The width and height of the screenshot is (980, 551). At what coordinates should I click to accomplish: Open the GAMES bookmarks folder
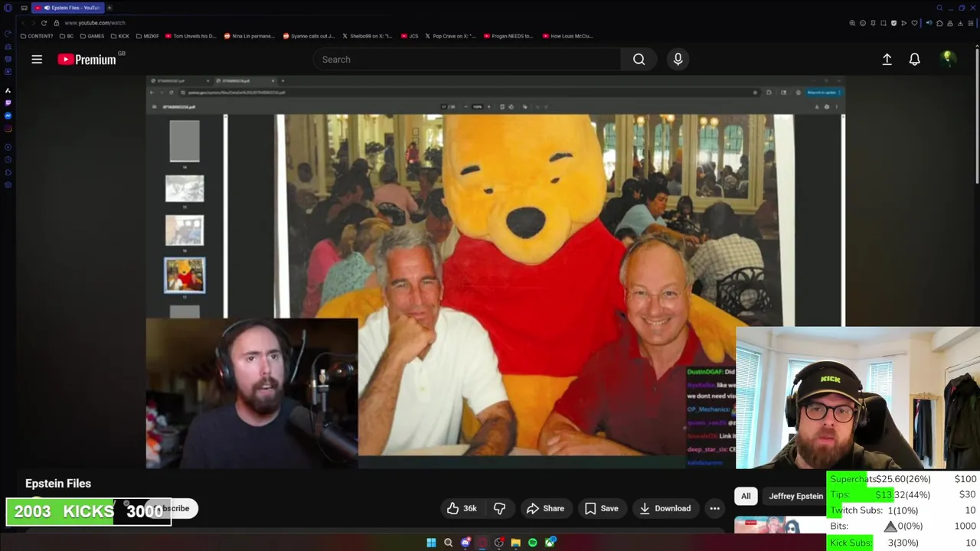92,36
